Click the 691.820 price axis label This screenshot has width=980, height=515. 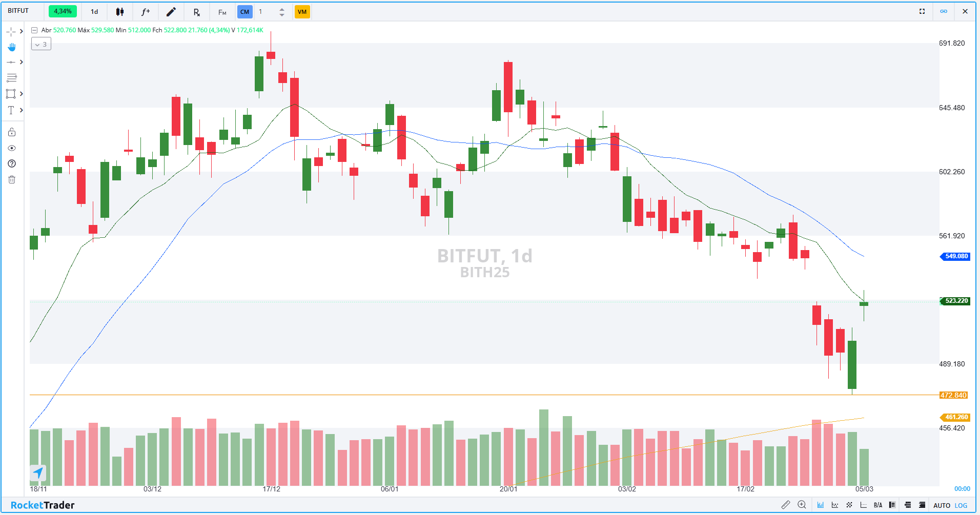coord(952,43)
